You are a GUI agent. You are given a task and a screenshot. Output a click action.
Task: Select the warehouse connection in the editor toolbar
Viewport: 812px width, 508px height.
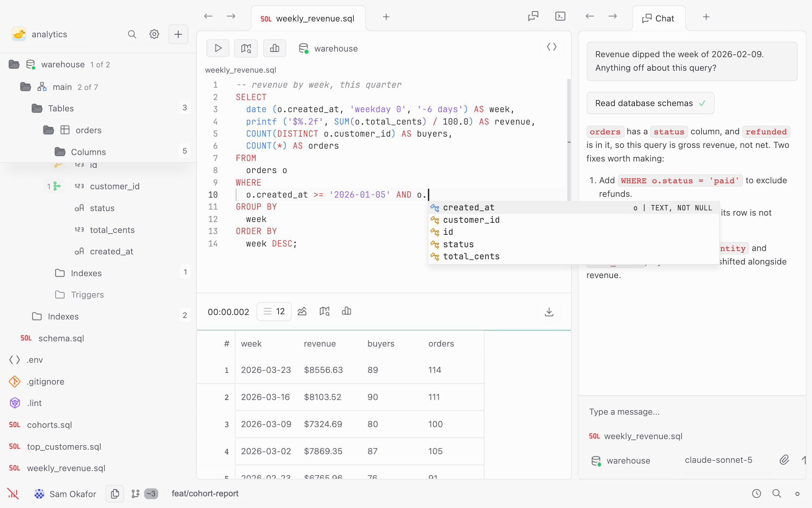coord(328,49)
